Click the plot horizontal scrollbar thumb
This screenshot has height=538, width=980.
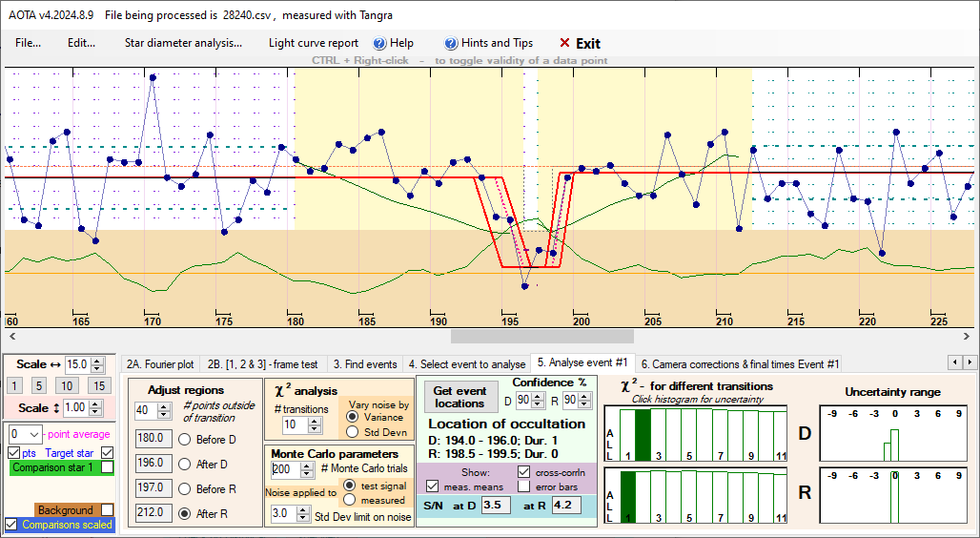point(541,337)
